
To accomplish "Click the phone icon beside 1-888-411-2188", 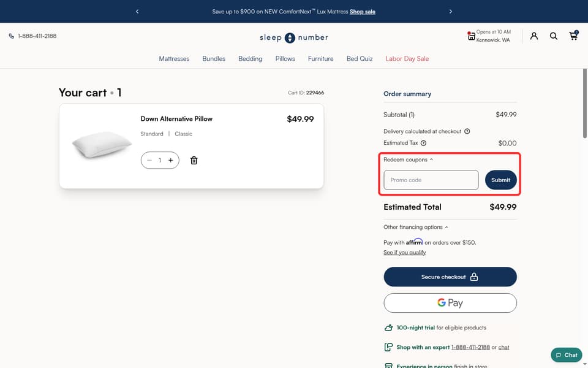I will click(12, 36).
